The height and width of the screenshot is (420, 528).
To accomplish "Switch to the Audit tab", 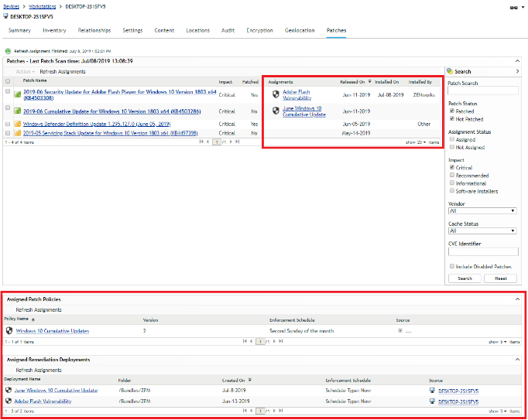I will [228, 30].
